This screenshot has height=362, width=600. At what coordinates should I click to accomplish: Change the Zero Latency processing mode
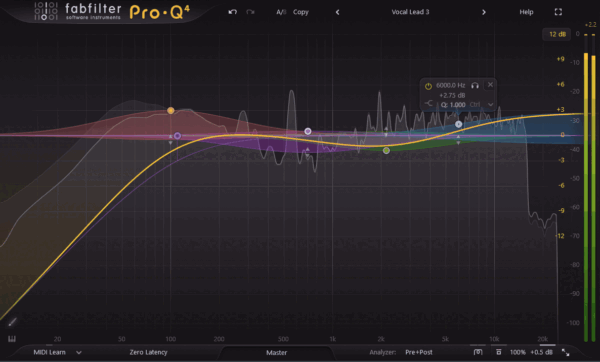coord(148,352)
